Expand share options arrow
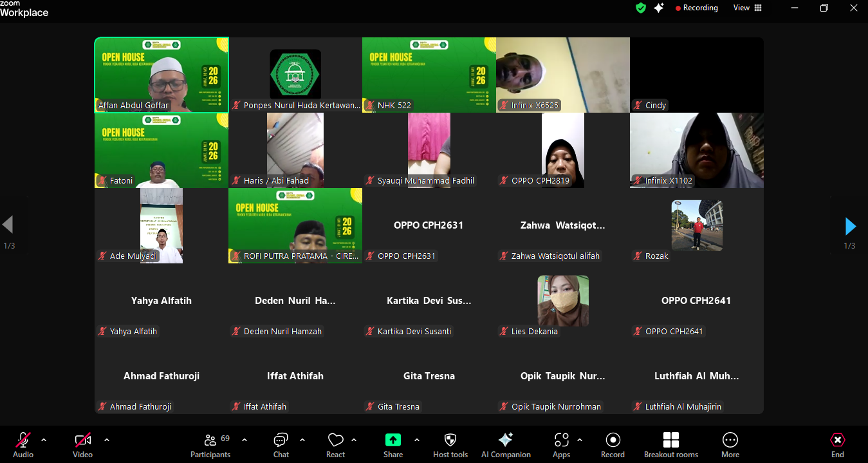The height and width of the screenshot is (463, 868). 417,440
